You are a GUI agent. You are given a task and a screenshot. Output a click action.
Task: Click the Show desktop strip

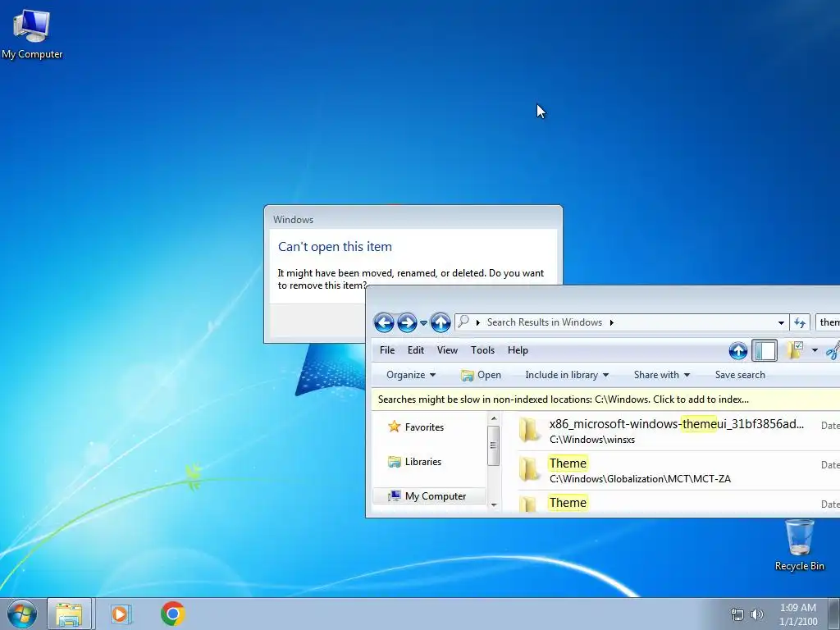(x=834, y=614)
